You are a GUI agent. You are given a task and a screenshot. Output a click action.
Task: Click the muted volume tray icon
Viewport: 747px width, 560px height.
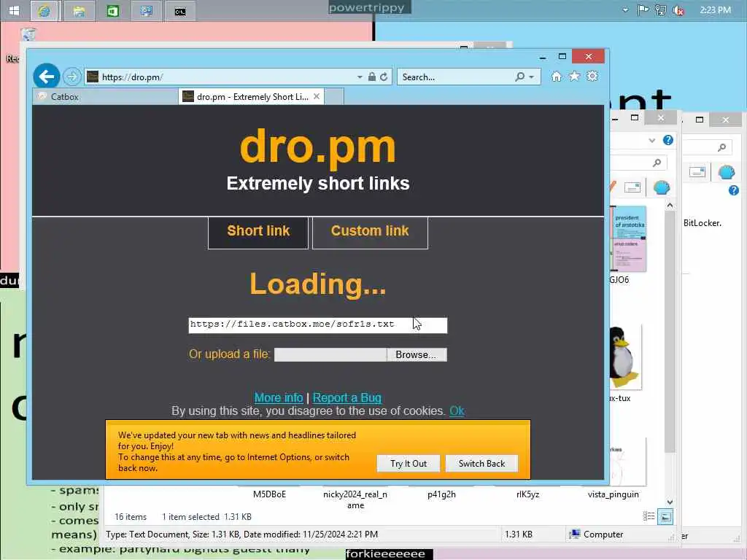(x=678, y=10)
